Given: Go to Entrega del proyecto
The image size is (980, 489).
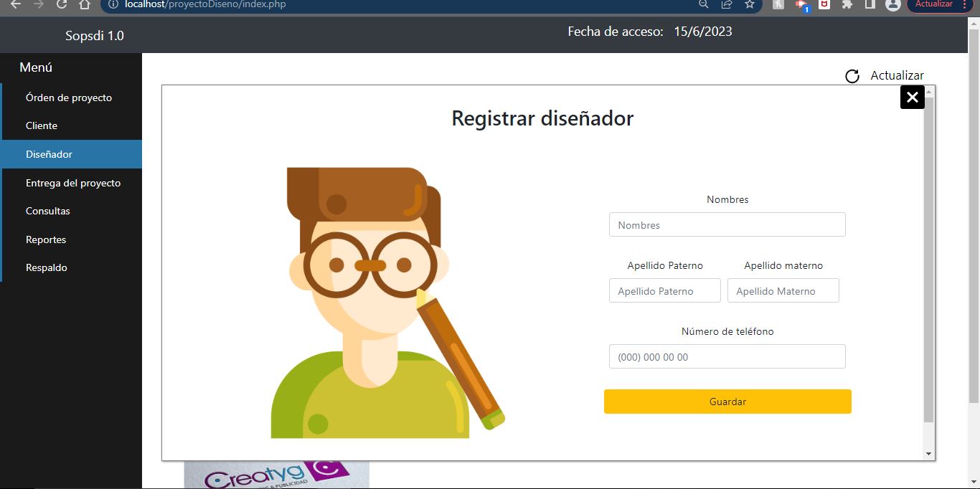Looking at the screenshot, I should [73, 183].
